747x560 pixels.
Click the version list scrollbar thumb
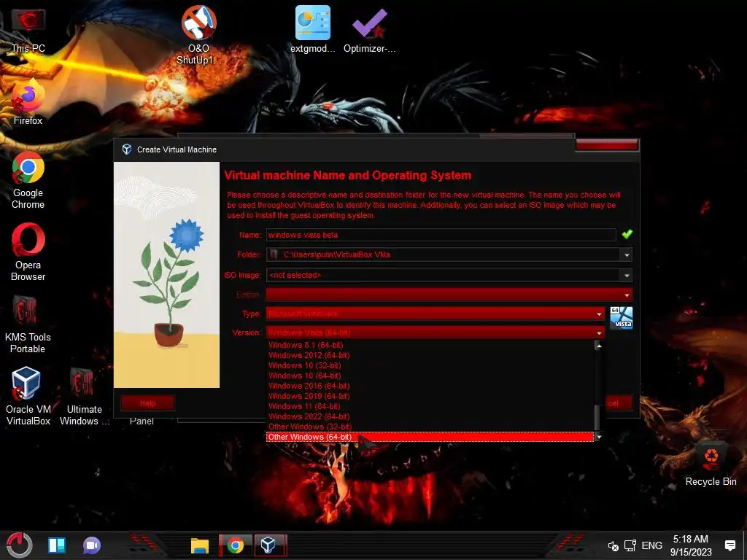tap(598, 416)
